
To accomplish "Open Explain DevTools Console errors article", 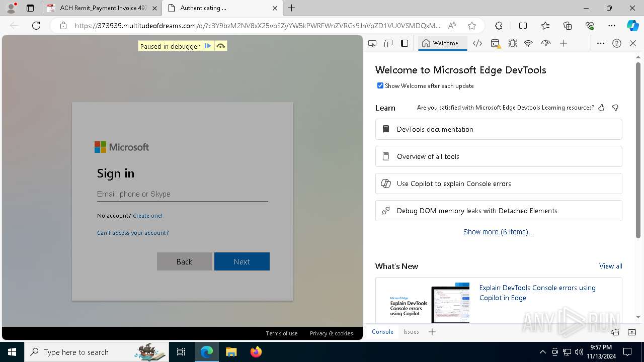I will 537,293.
